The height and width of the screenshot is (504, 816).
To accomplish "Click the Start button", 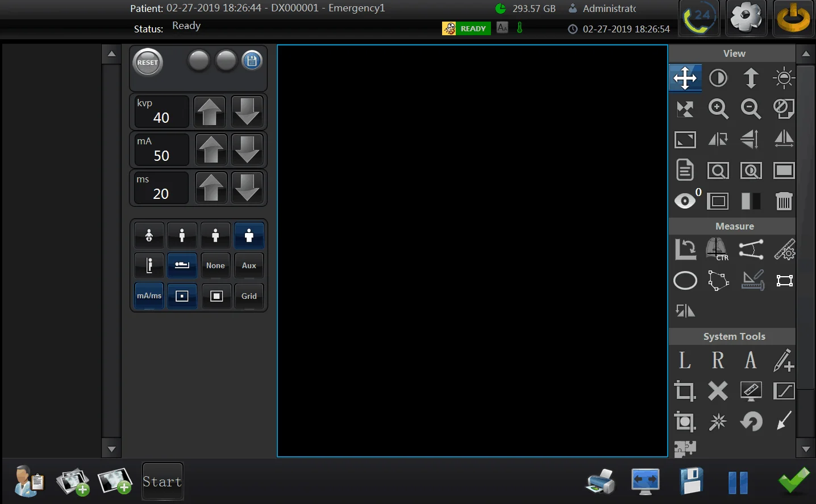I will pyautogui.click(x=163, y=482).
